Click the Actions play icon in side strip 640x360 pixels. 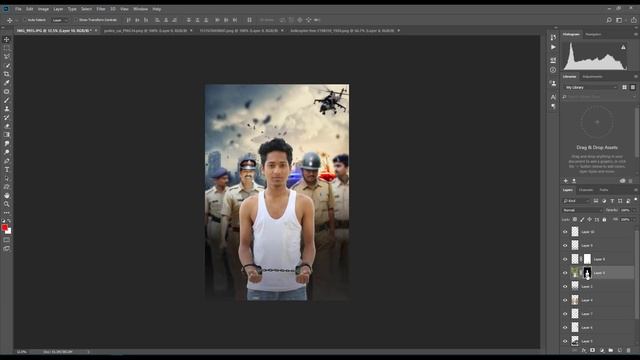[x=553, y=47]
